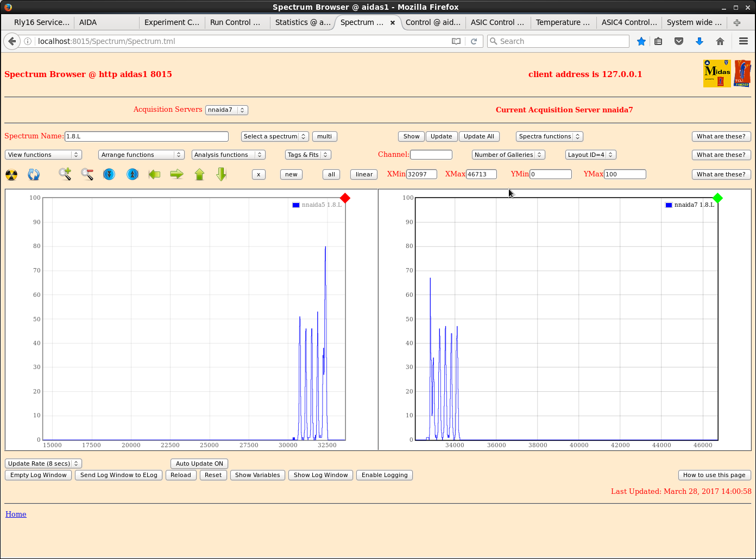Open Firefox downloads arrow icon
756x559 pixels.
coord(700,41)
